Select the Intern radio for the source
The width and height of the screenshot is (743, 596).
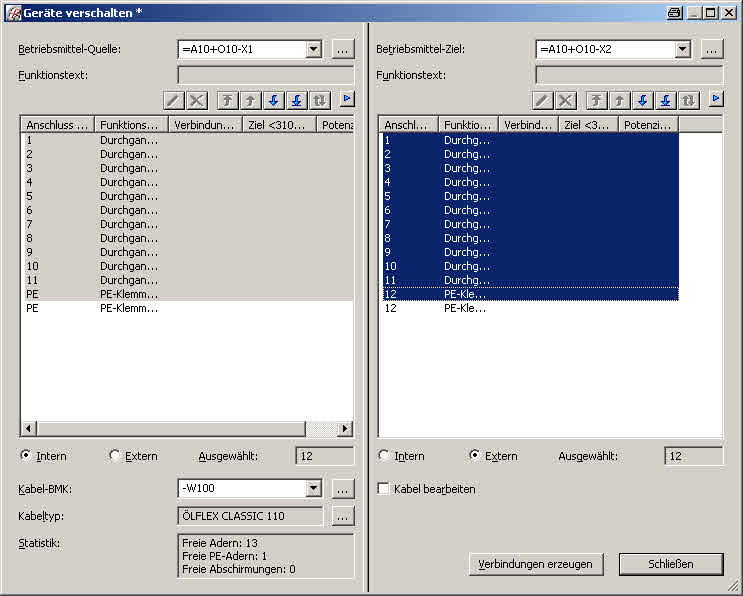point(26,455)
